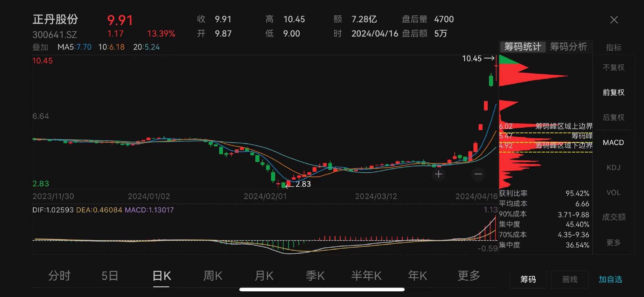Show the 成交额 indicator
Viewport: 644px width, 297px height.
(x=613, y=217)
